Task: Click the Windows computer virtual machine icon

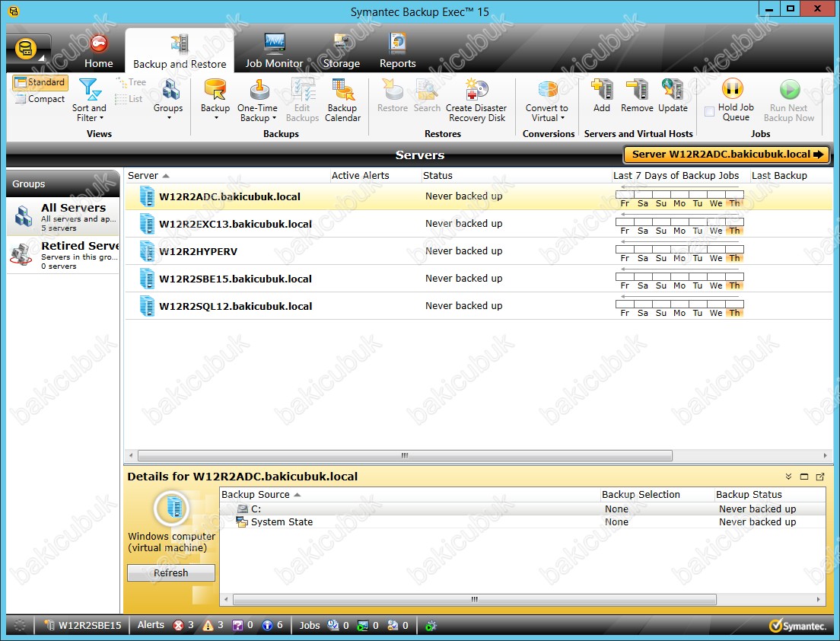Action: 171,508
